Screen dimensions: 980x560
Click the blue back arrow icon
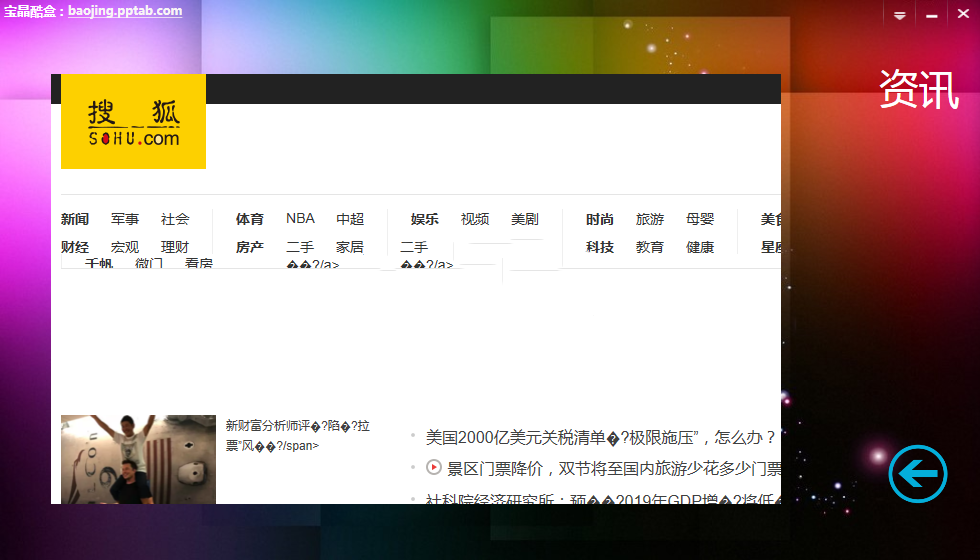click(x=918, y=474)
